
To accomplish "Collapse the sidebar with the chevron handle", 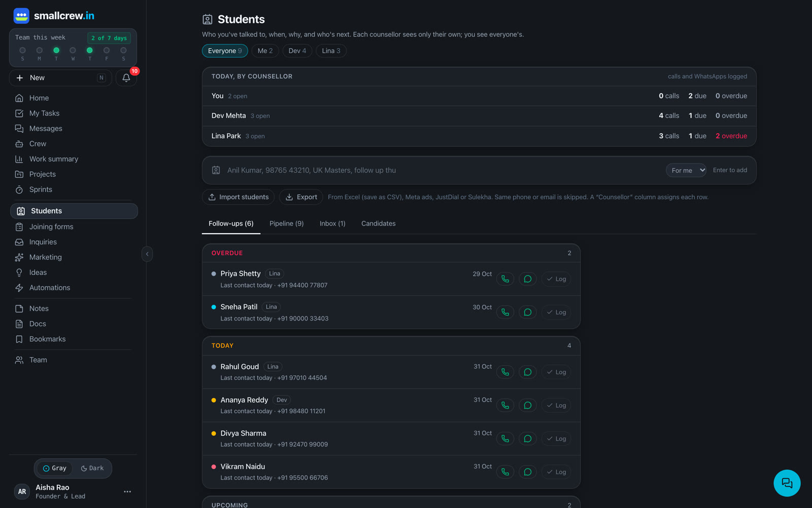I will click(147, 254).
